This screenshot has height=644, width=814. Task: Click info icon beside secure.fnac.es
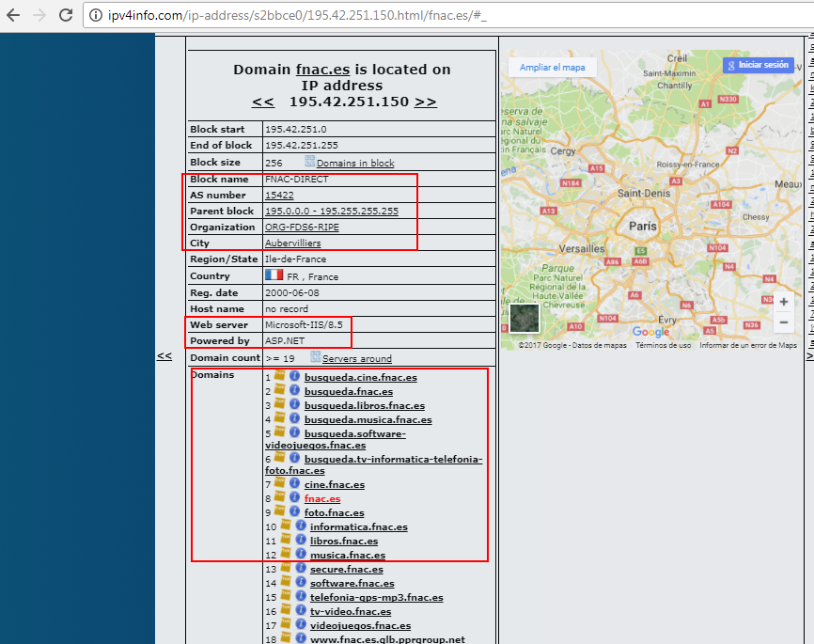pos(300,568)
